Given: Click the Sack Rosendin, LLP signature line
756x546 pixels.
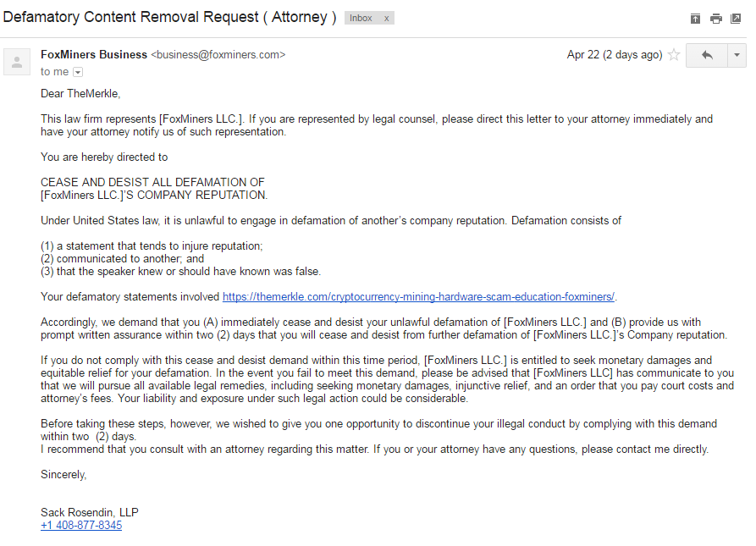Looking at the screenshot, I should [x=90, y=512].
